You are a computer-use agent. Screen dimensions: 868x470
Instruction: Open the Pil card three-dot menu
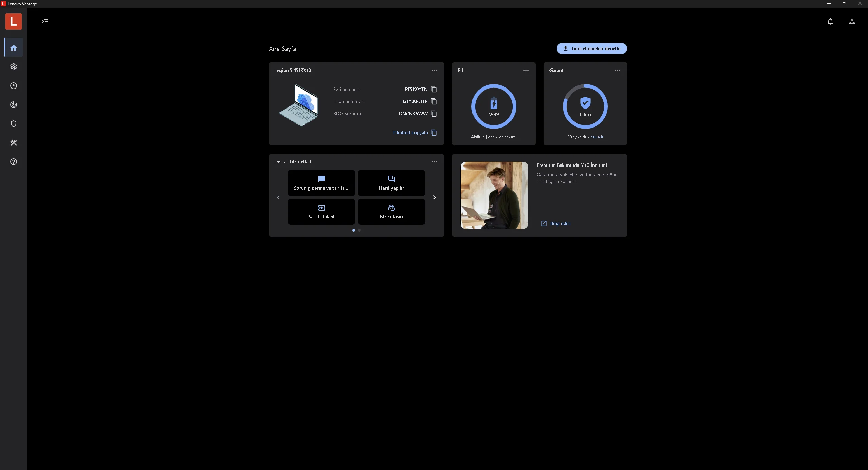click(526, 70)
